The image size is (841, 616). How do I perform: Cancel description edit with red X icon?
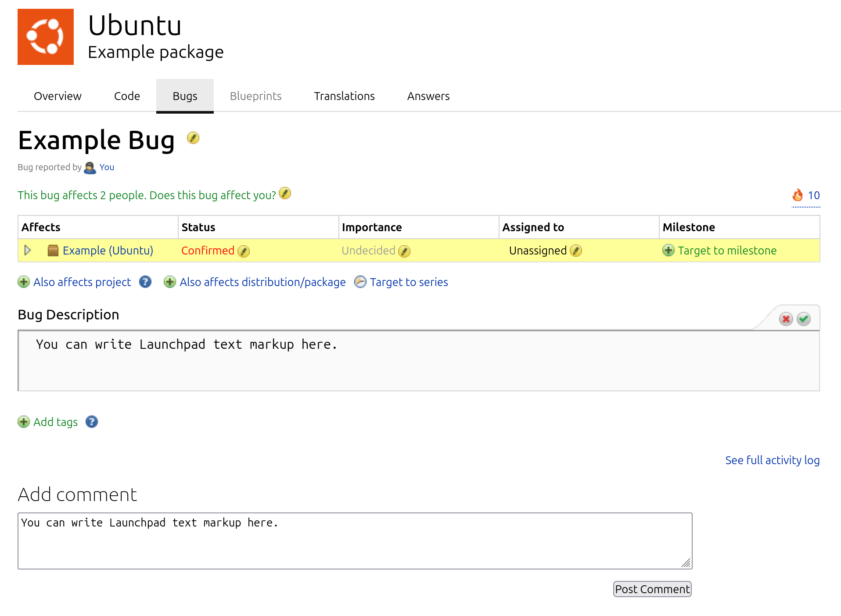(786, 319)
